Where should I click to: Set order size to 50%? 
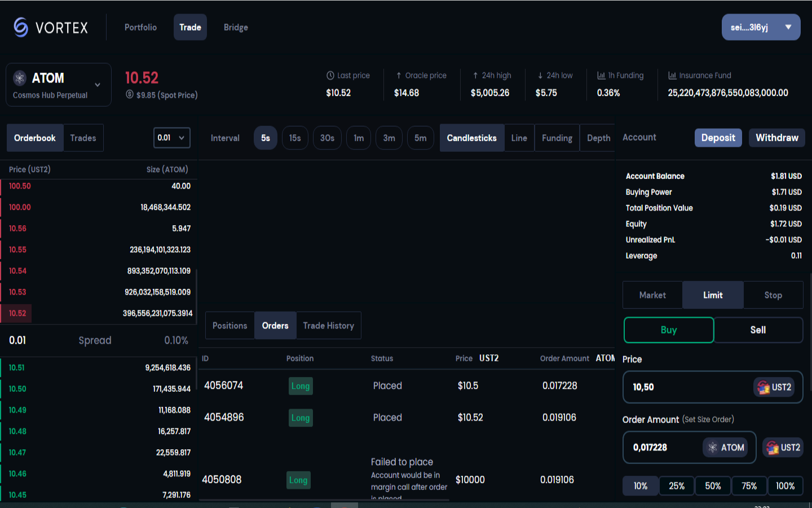point(713,486)
